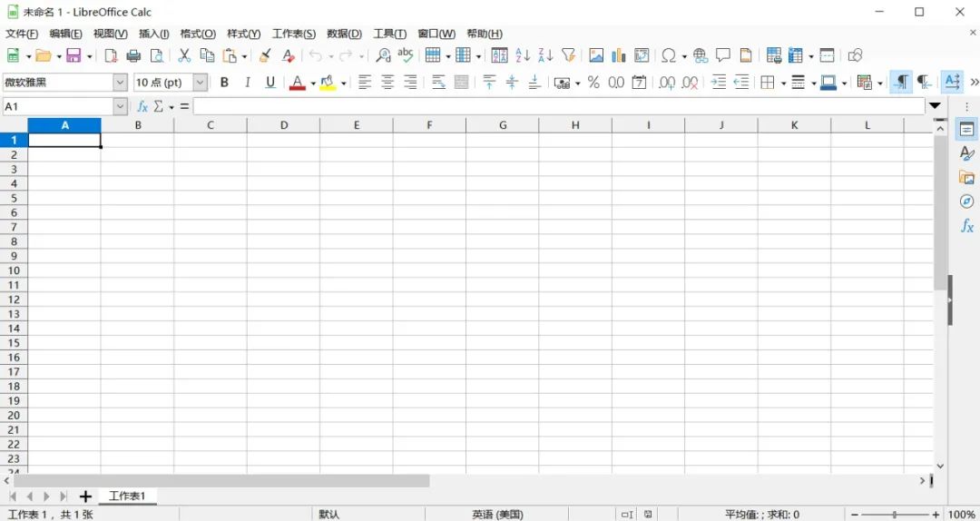This screenshot has width=980, height=521.
Task: Open font color dropdown arrow
Action: (313, 83)
